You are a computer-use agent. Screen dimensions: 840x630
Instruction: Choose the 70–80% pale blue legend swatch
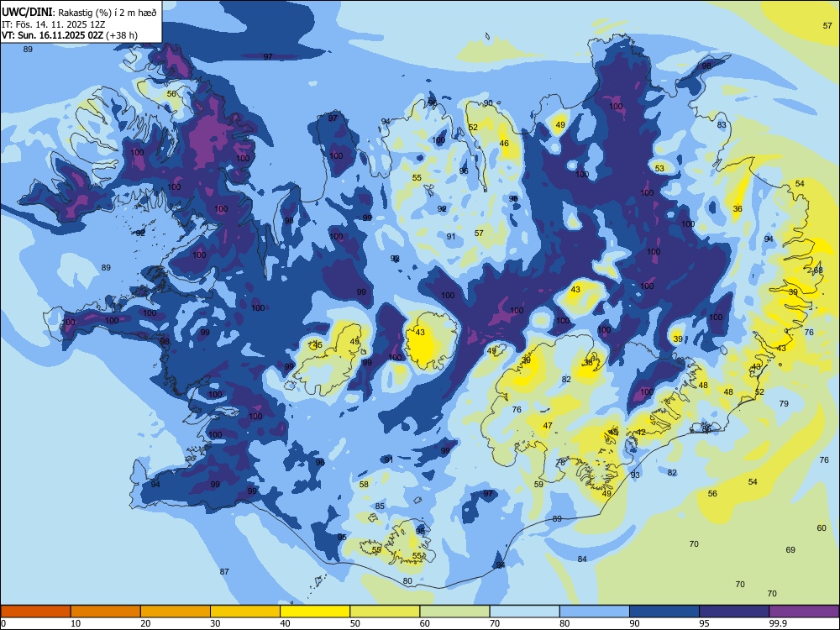coord(524,612)
